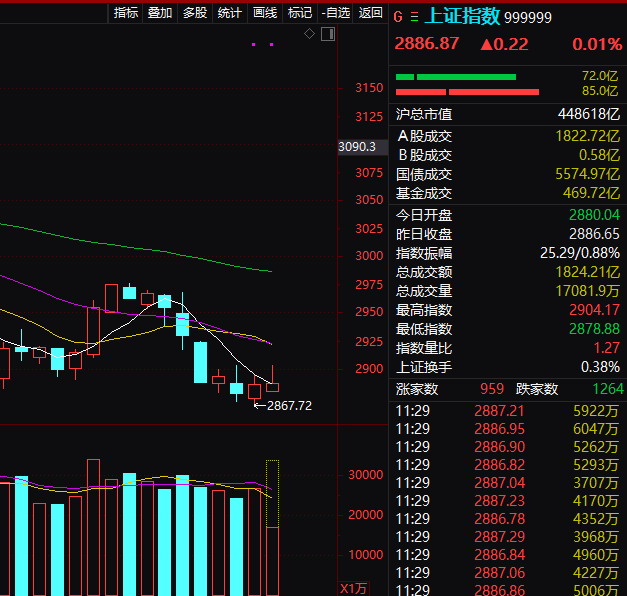Select the tallest cyan candlestick near 2900
Screen dimensions: 627x596
200,362
